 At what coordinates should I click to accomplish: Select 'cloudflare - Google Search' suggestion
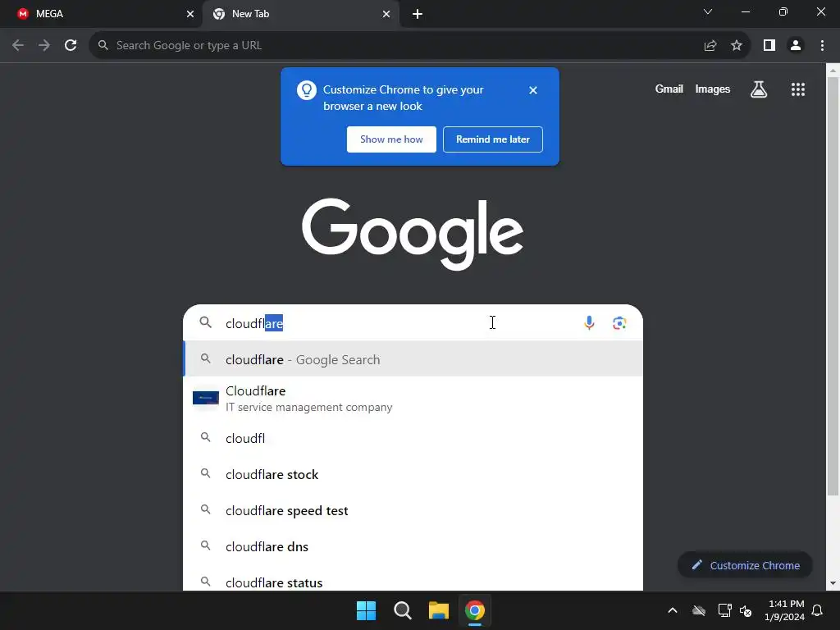click(x=413, y=359)
